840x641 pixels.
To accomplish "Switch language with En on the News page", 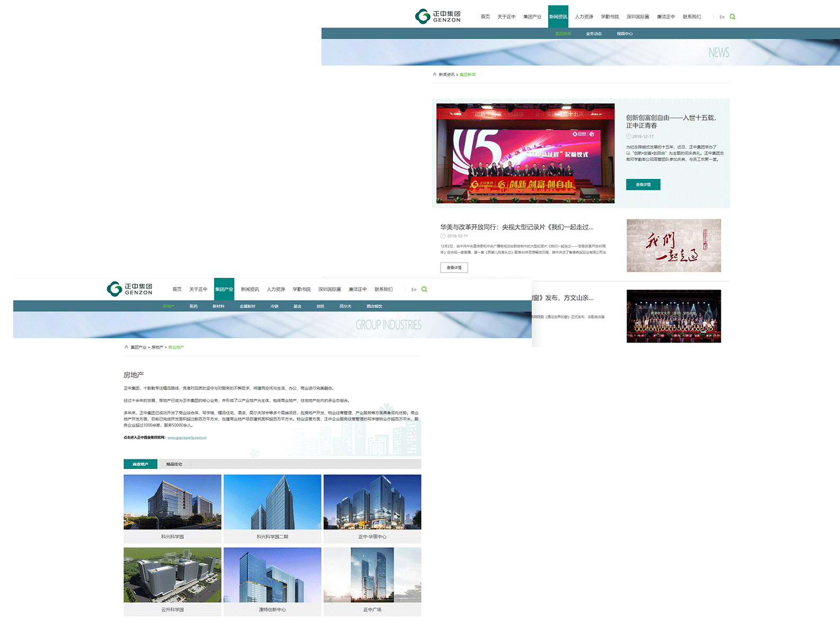I will tap(721, 17).
